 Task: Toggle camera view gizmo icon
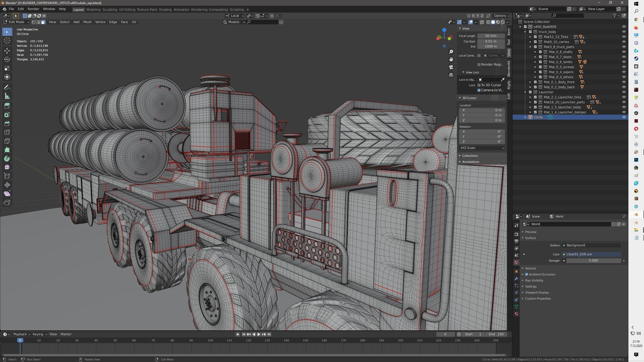tap(451, 67)
